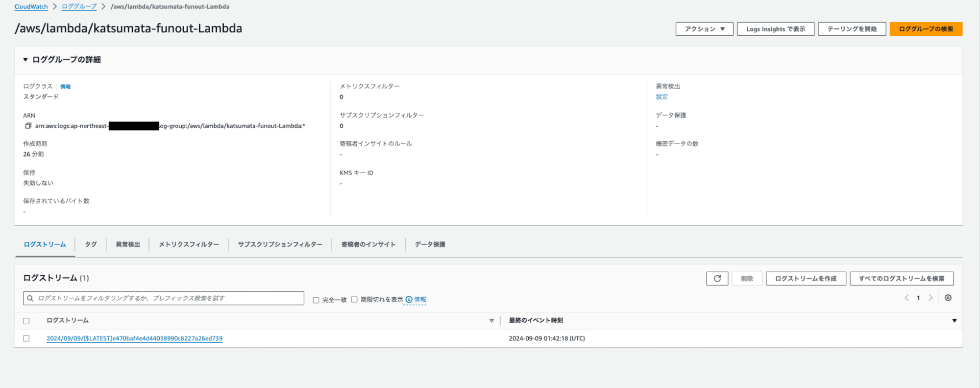Refresh the log streams list

point(717,279)
